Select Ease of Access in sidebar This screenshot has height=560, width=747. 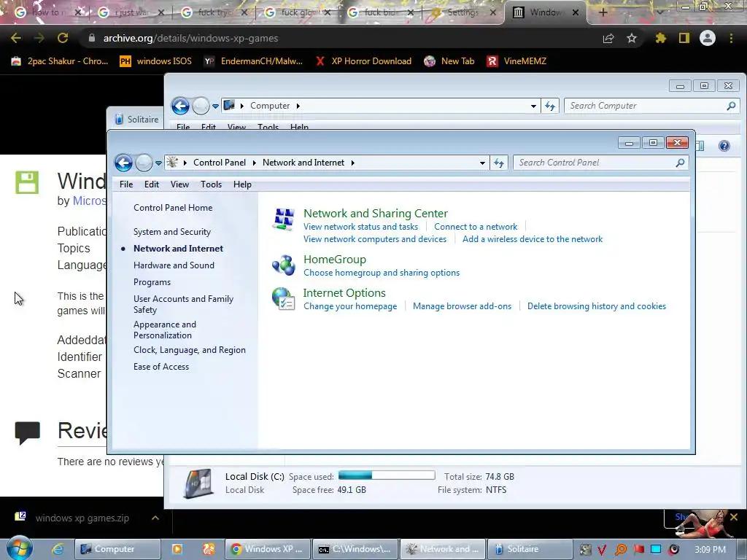(x=161, y=367)
